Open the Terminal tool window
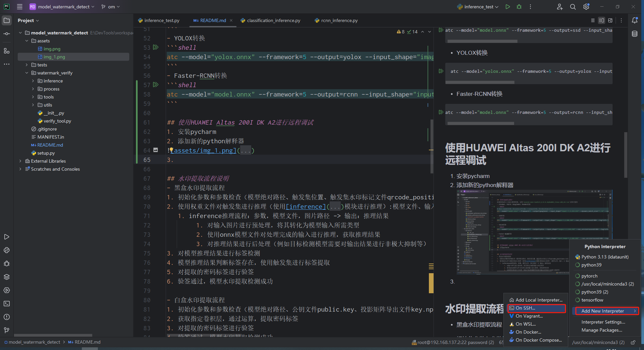 click(x=7, y=304)
